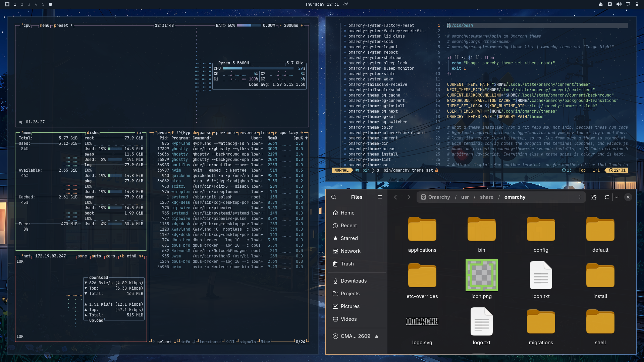Switch Files to list view
The height and width of the screenshot is (362, 644).
click(607, 197)
